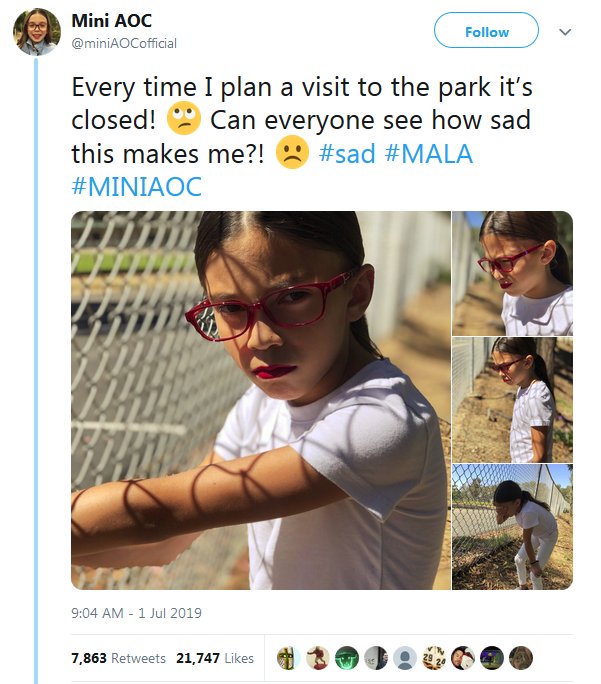Click the green glowing liker avatar

tap(345, 658)
